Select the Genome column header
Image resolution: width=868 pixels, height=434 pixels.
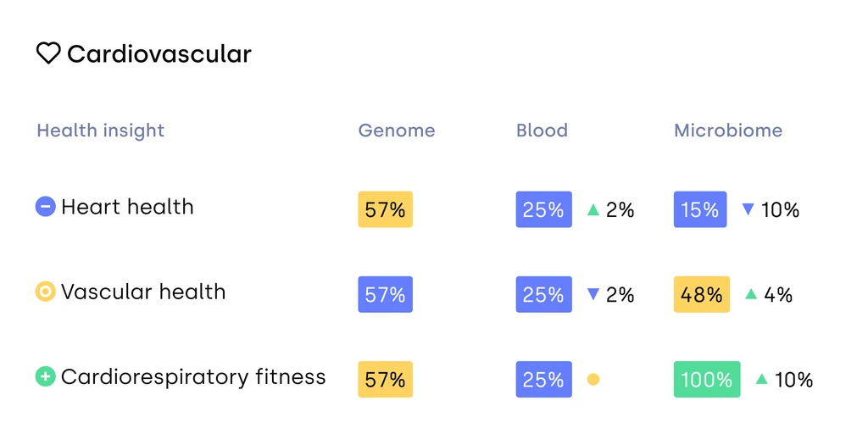397,131
